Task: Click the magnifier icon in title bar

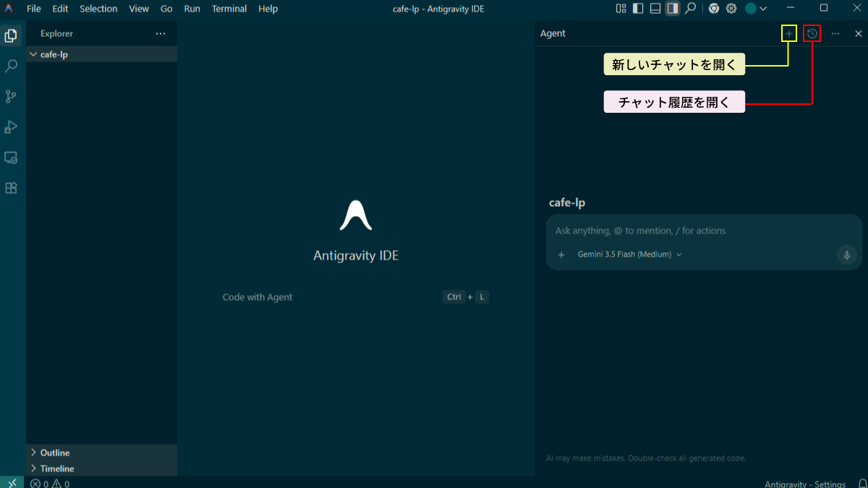Action: click(x=691, y=9)
